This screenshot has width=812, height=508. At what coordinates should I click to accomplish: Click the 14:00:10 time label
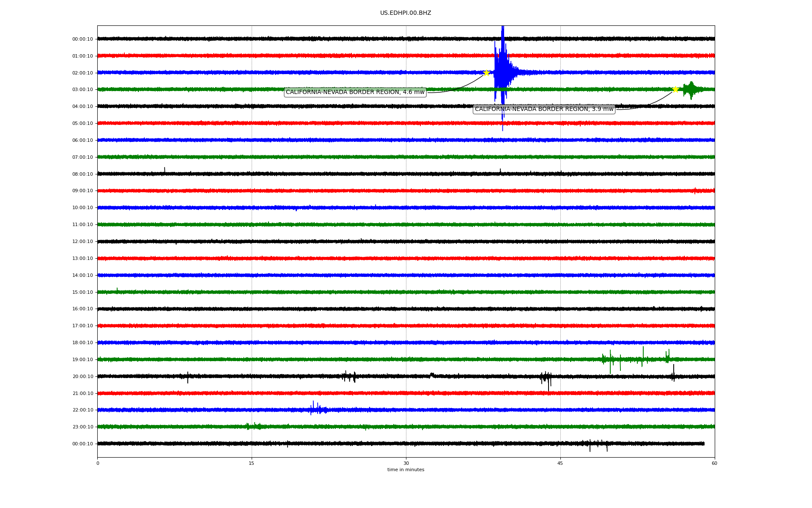(x=82, y=276)
